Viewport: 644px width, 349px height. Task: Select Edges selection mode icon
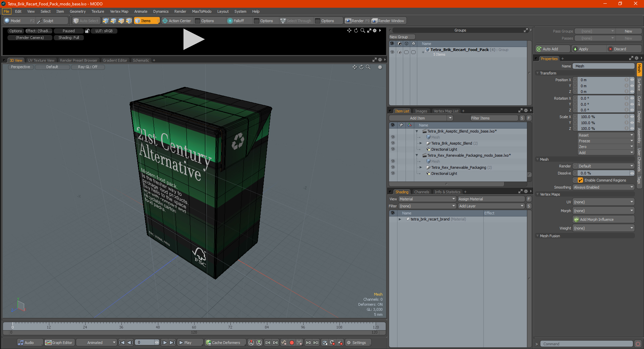[113, 21]
